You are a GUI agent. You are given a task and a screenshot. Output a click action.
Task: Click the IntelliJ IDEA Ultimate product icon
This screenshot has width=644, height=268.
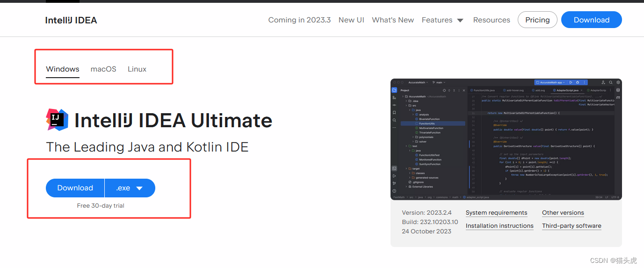(58, 120)
